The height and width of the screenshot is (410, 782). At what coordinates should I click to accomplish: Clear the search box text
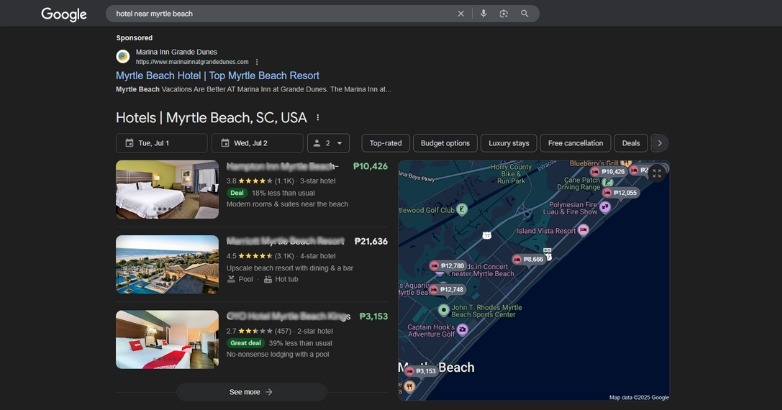tap(461, 14)
